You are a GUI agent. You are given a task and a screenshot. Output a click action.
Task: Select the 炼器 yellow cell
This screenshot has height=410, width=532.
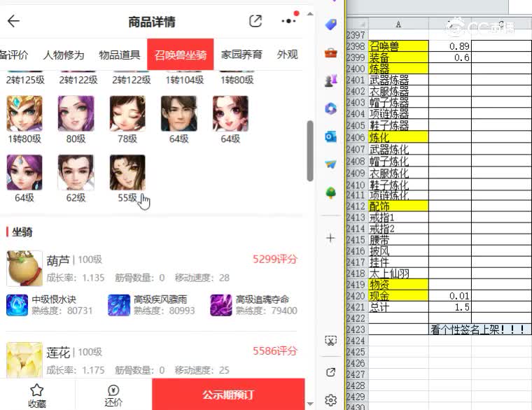point(398,69)
